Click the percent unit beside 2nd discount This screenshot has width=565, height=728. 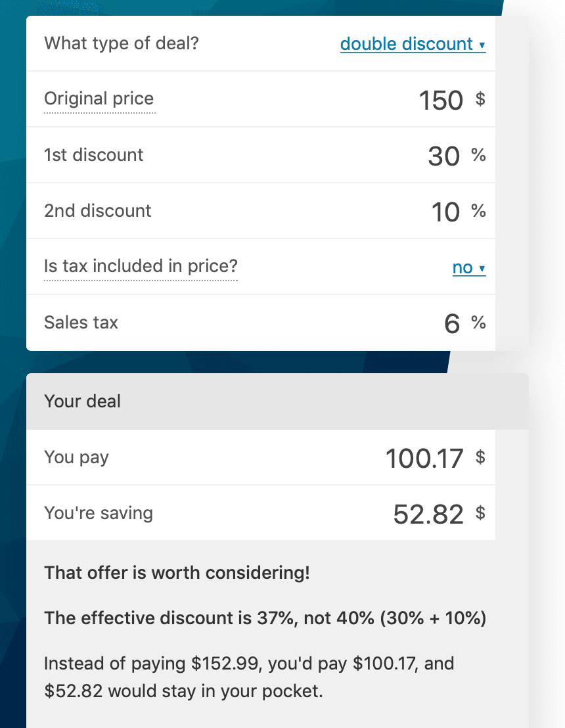[478, 212]
